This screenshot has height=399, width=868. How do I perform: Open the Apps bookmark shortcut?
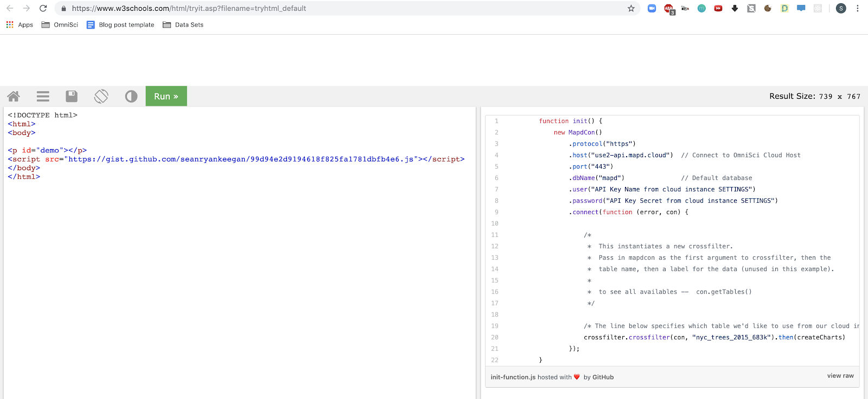pyautogui.click(x=20, y=25)
